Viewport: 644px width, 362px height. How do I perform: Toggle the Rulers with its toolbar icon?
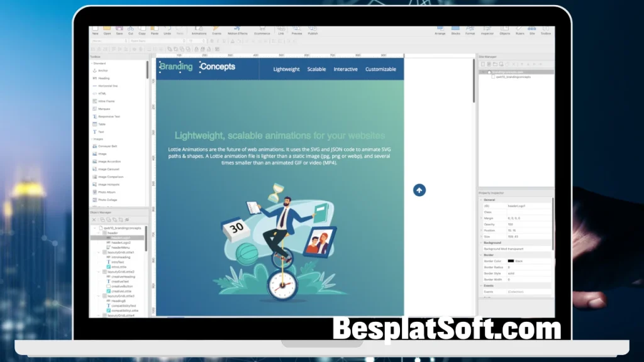(x=520, y=29)
